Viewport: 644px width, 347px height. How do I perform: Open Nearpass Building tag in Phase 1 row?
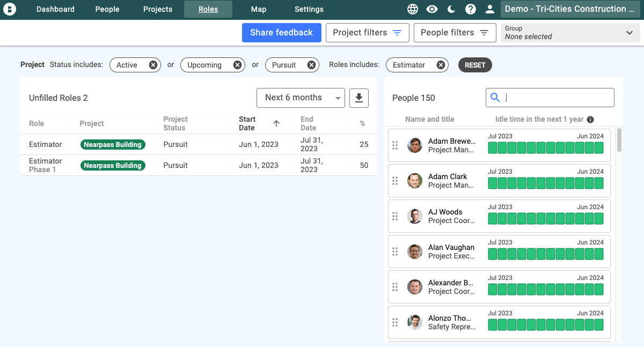113,165
